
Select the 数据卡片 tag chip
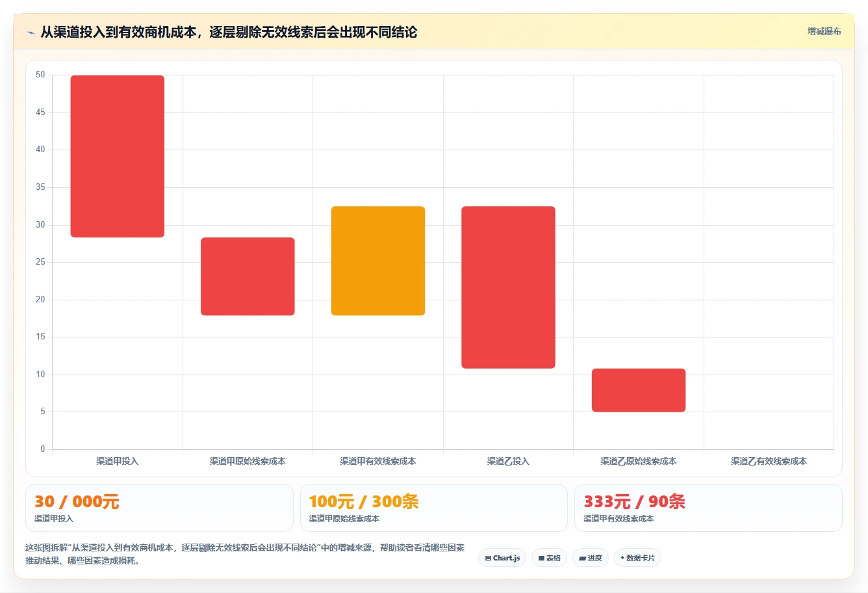[x=637, y=558]
